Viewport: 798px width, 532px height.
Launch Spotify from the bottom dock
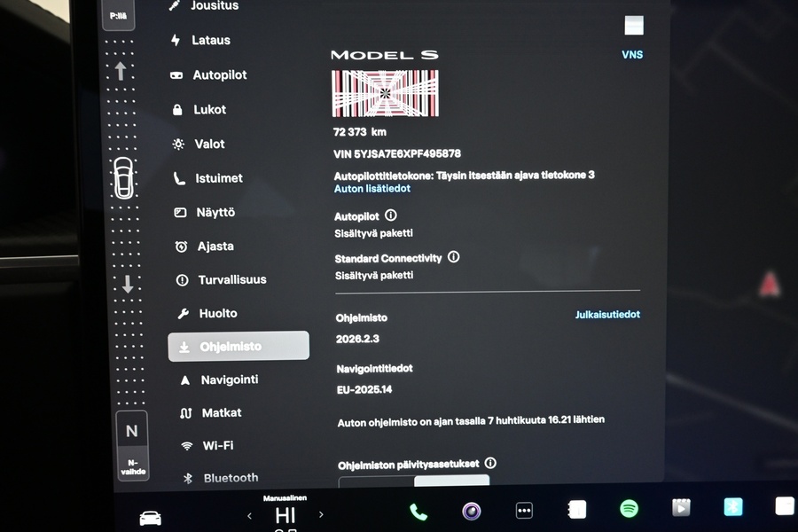(x=629, y=509)
